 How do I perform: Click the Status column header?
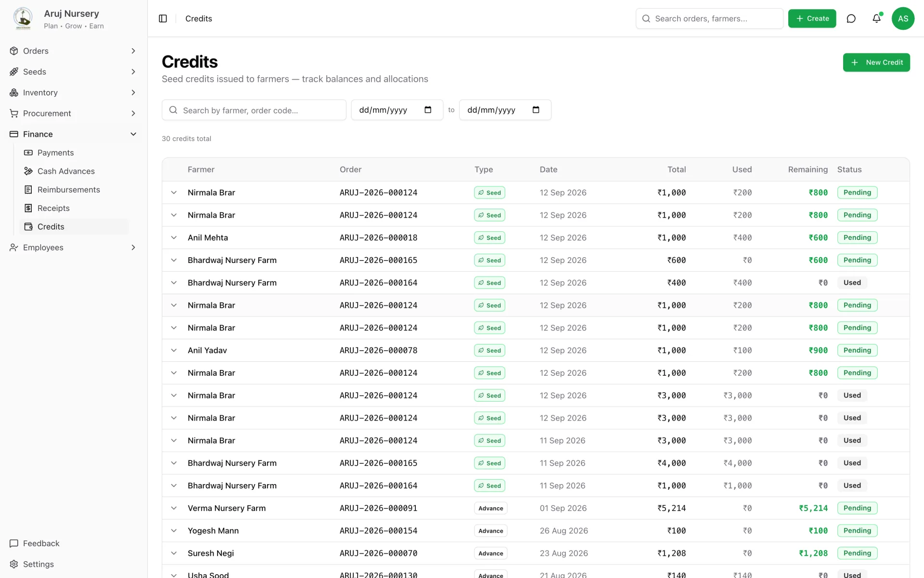849,170
